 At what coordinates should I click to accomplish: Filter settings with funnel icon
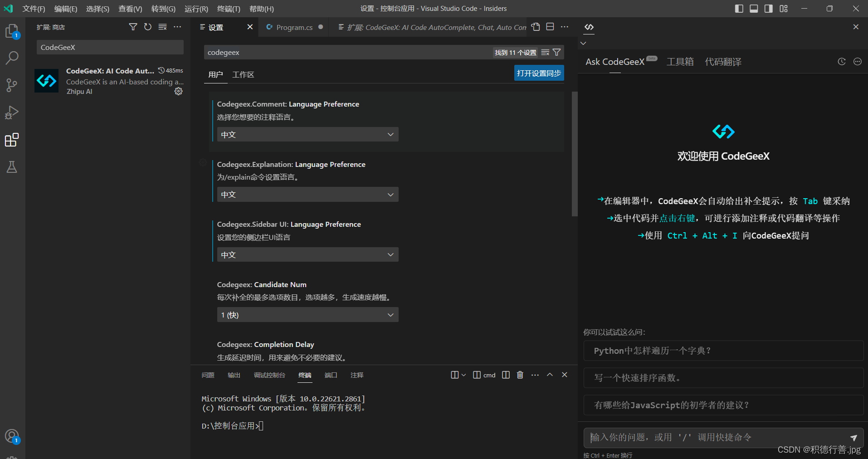coord(556,52)
